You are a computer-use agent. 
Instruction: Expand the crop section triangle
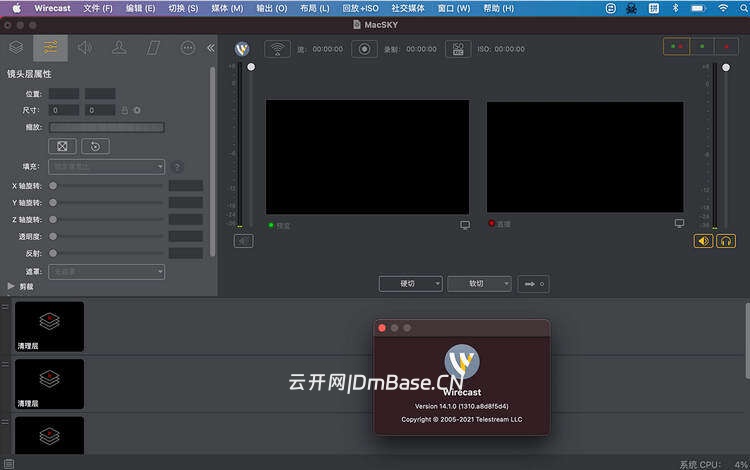tap(11, 286)
